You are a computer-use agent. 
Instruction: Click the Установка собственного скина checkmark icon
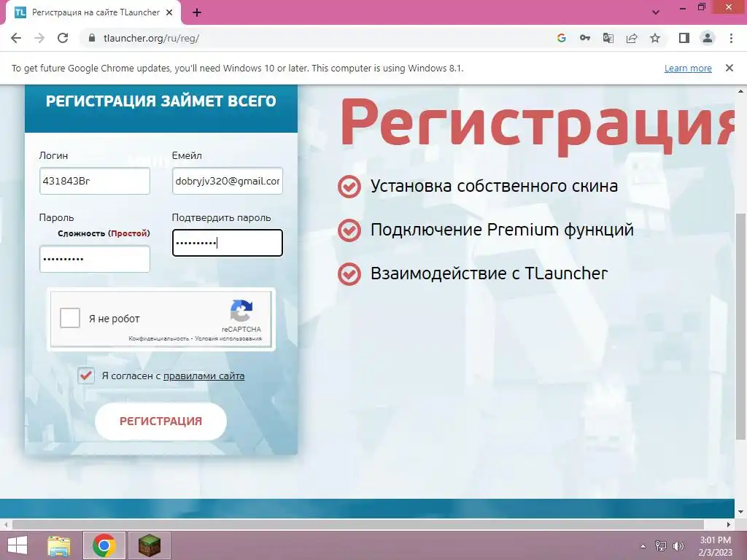[x=349, y=186]
